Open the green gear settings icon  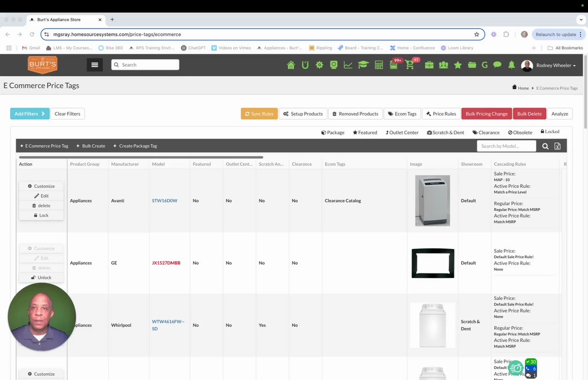(x=319, y=65)
